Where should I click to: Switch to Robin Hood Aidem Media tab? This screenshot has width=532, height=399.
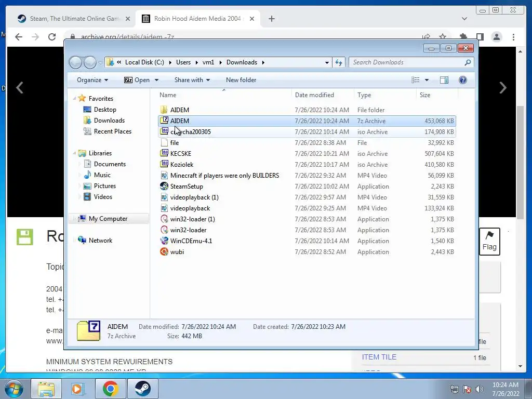197,19
